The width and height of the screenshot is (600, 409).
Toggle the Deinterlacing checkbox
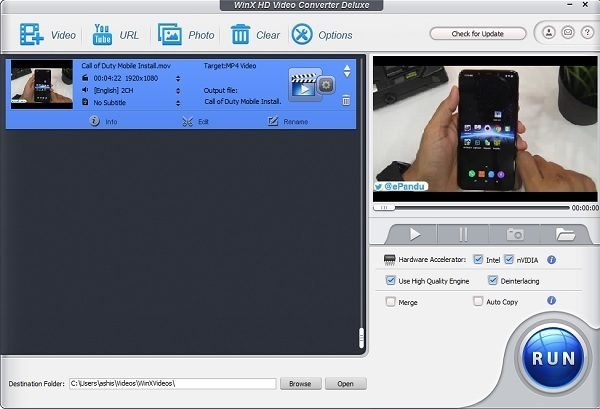coord(492,280)
